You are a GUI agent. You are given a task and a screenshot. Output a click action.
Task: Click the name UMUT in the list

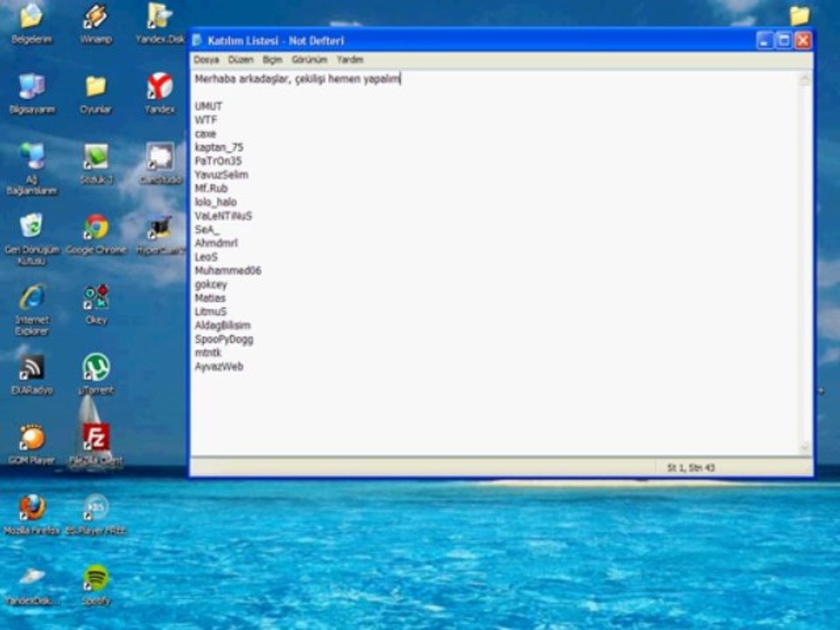click(x=208, y=106)
